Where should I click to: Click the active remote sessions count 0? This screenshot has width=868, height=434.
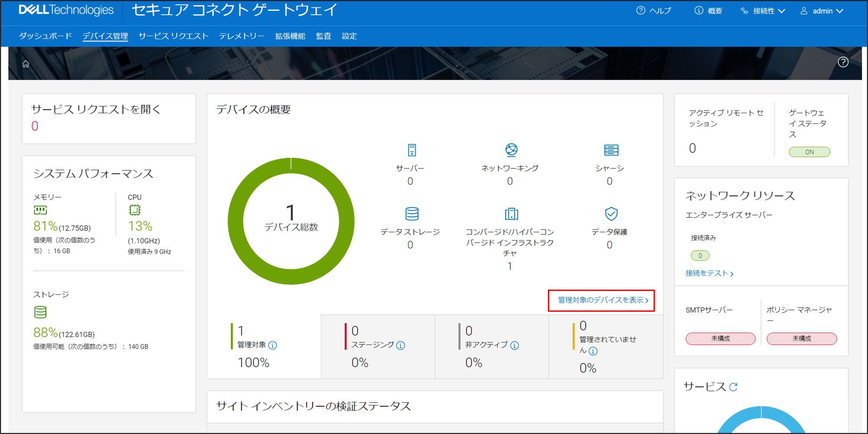pos(692,148)
